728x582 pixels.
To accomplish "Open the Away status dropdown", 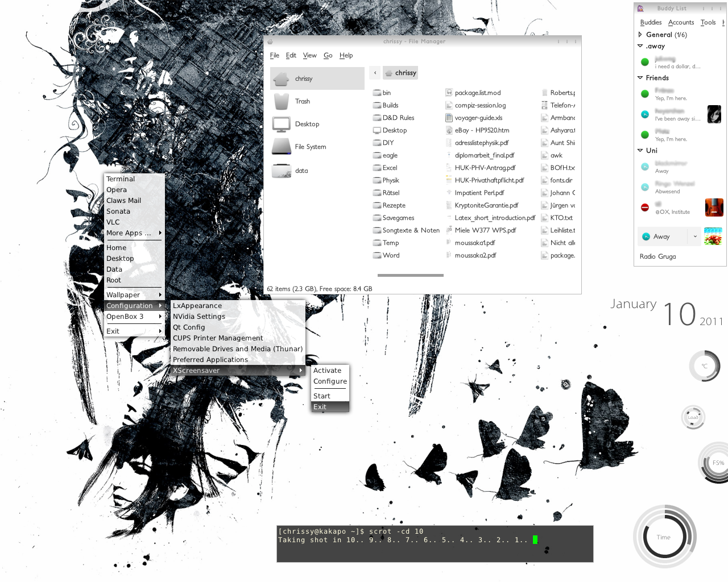I will [670, 236].
